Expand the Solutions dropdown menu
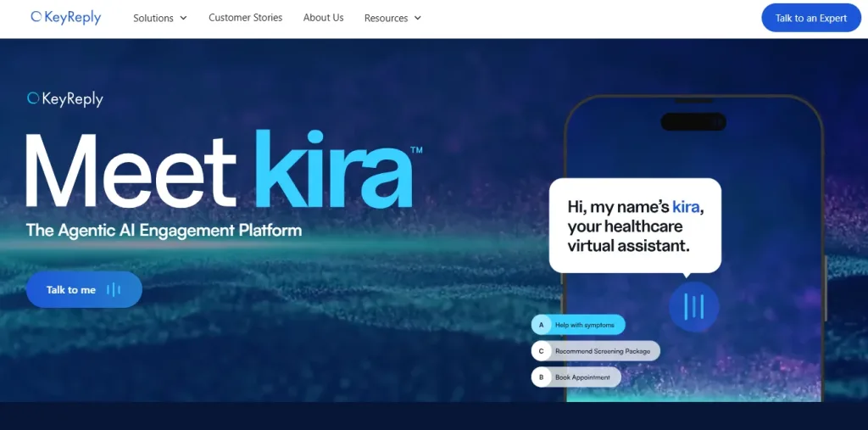This screenshot has height=430, width=868. coord(160,18)
